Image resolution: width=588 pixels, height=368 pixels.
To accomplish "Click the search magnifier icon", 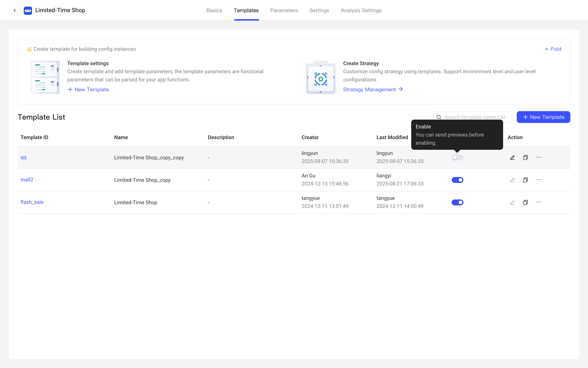I will pyautogui.click(x=439, y=117).
